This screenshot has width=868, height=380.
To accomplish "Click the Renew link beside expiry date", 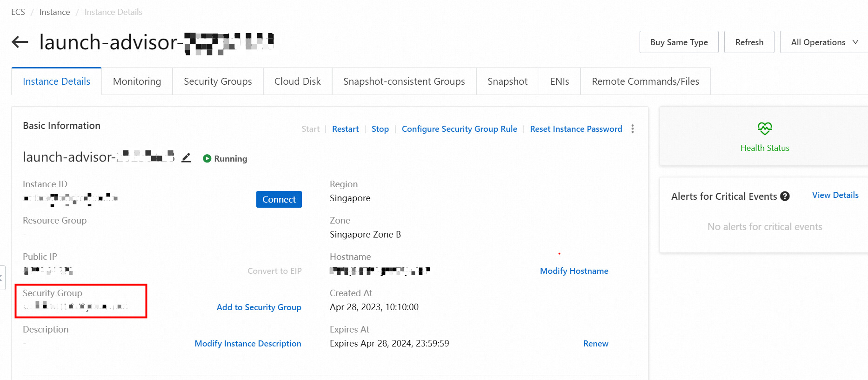I will click(x=595, y=344).
